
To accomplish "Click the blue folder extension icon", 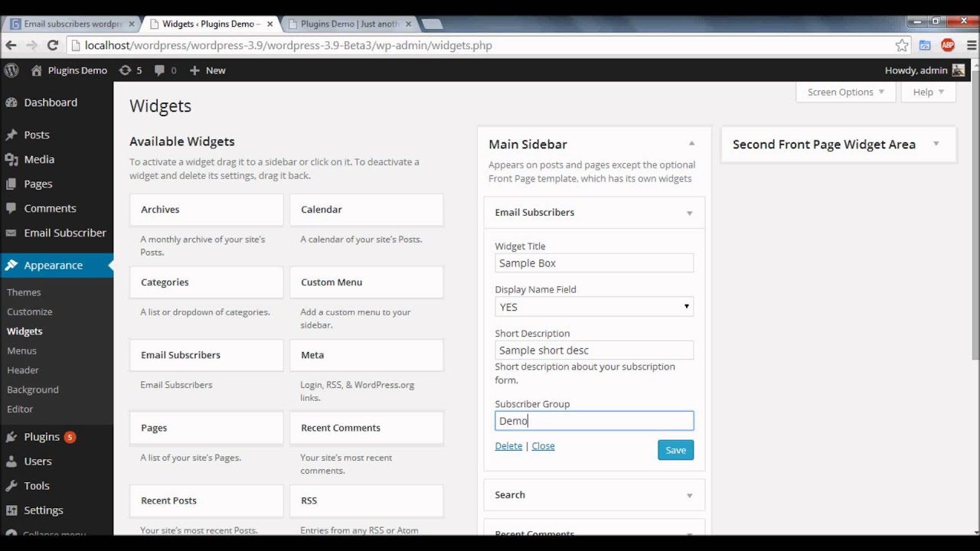I will (x=925, y=45).
